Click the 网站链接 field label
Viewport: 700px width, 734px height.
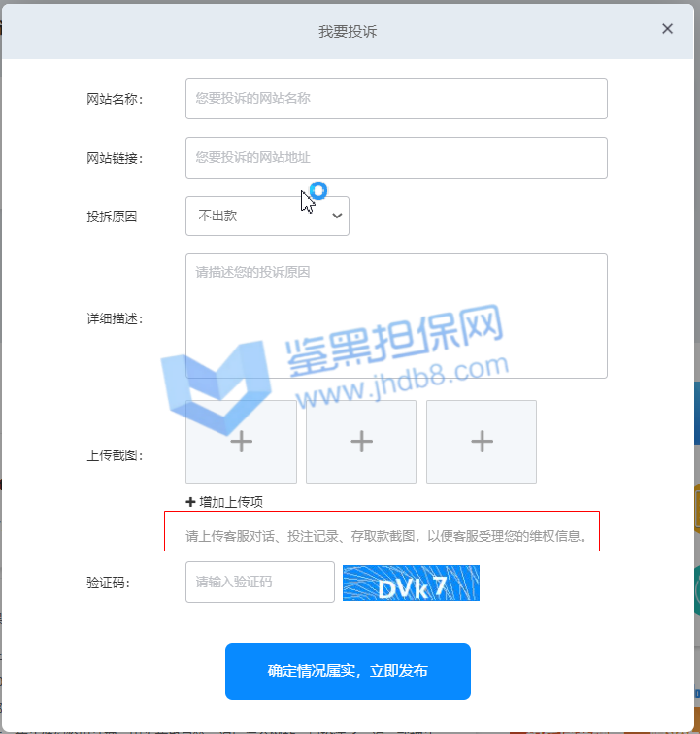(x=114, y=158)
